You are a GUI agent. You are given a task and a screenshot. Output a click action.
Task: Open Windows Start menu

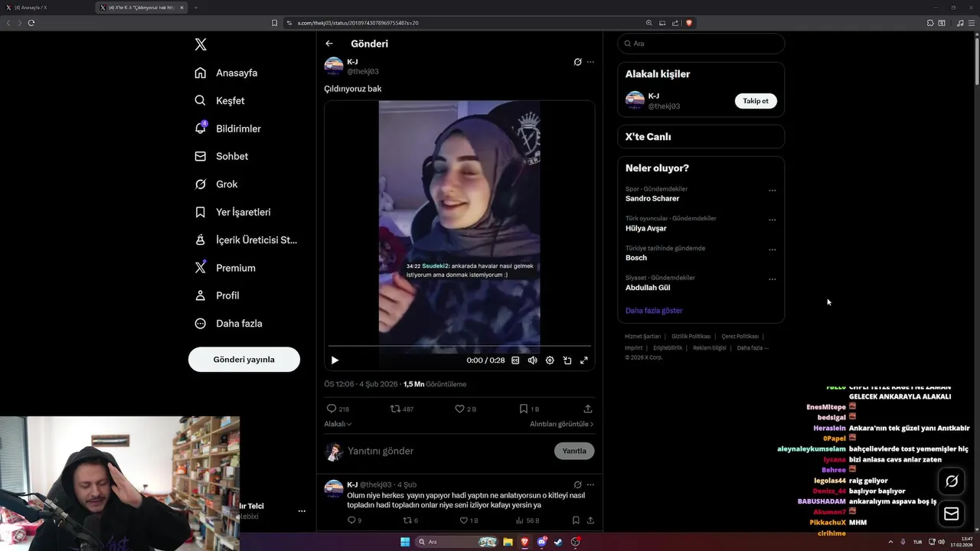[x=405, y=542]
